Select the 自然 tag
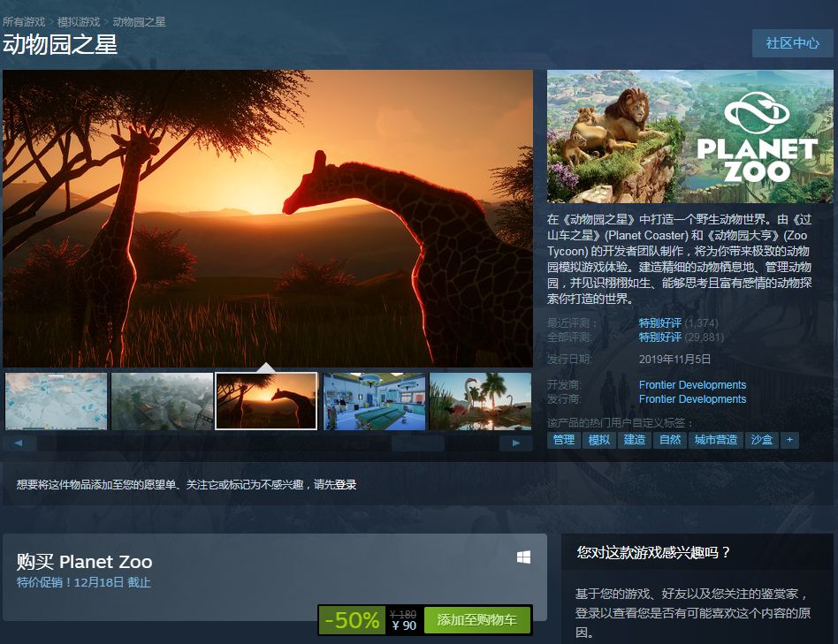This screenshot has width=838, height=644. pyautogui.click(x=670, y=440)
